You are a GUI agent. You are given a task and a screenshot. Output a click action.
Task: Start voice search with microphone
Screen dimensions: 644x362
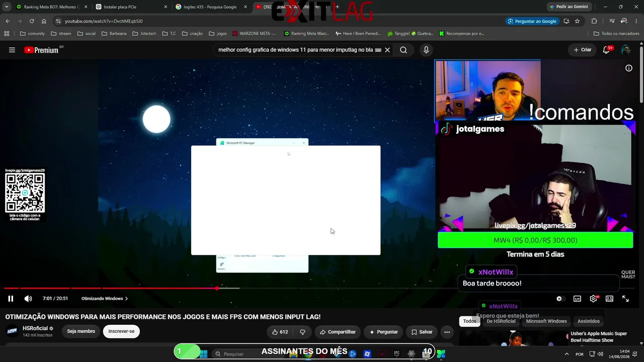(426, 50)
